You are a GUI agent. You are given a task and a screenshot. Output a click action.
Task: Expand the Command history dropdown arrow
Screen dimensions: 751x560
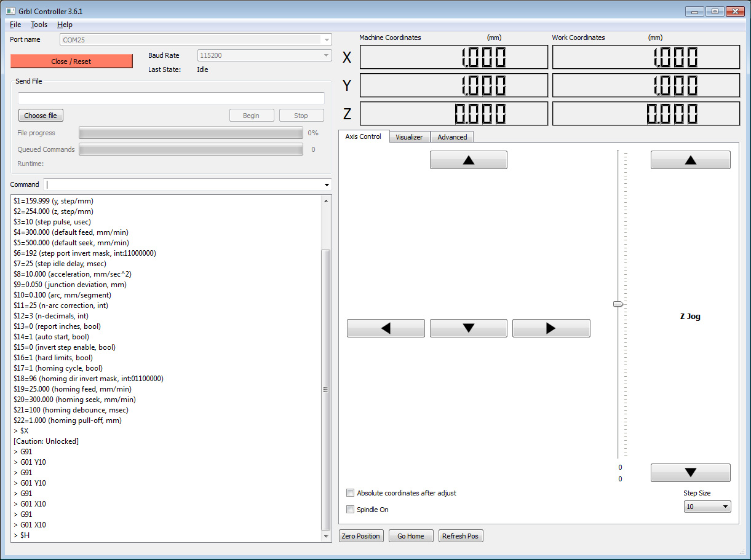pyautogui.click(x=326, y=185)
